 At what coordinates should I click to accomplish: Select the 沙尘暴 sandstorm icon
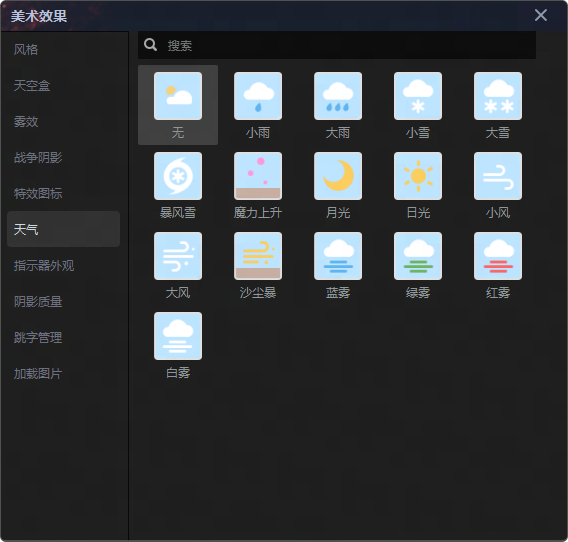click(258, 256)
